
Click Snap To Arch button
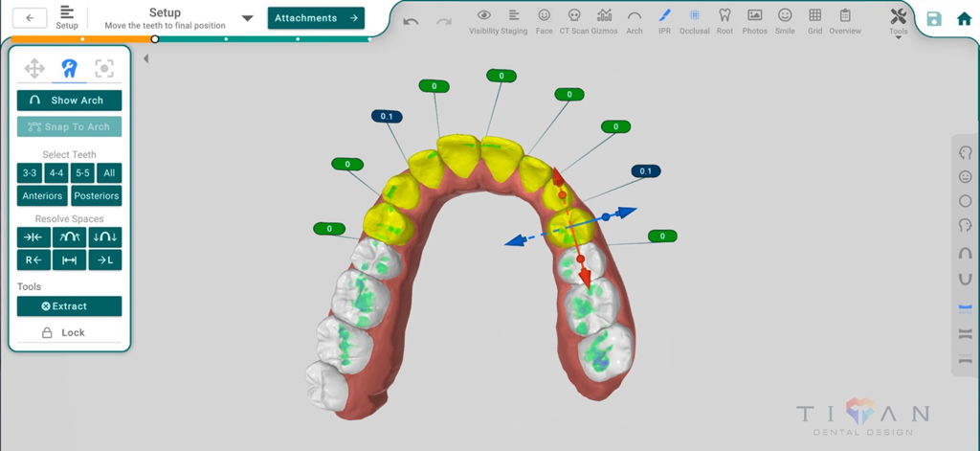click(69, 127)
